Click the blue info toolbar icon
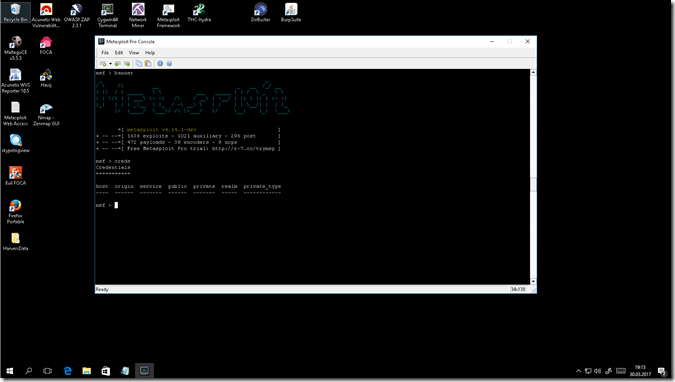This screenshot has height=382, width=675. [160, 64]
